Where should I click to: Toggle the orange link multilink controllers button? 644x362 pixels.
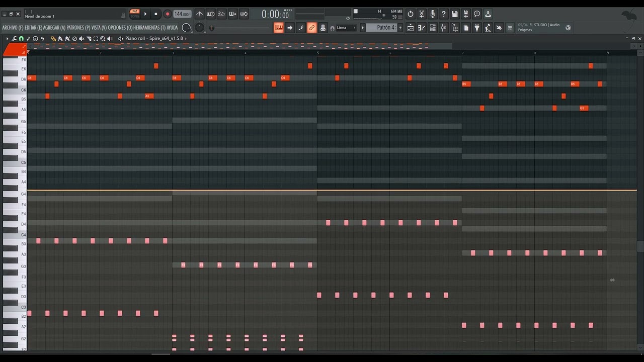(312, 28)
